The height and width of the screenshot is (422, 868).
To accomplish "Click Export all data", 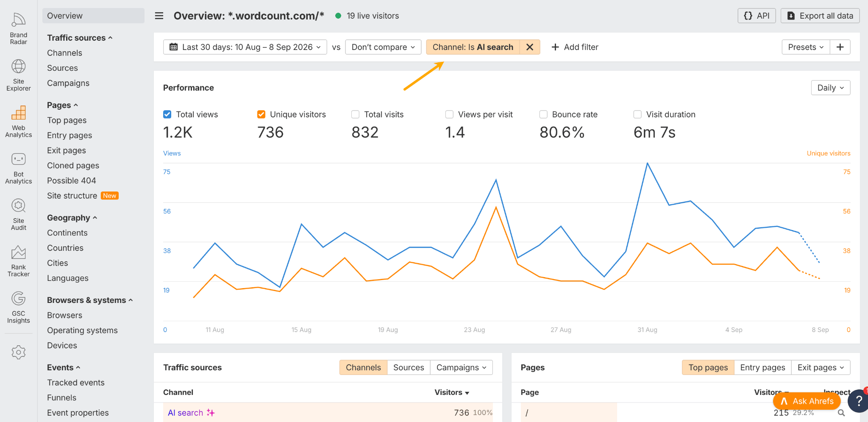I will [820, 16].
